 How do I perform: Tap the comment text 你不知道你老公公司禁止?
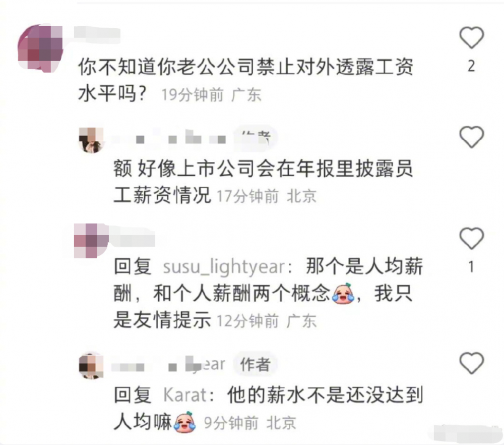click(246, 80)
